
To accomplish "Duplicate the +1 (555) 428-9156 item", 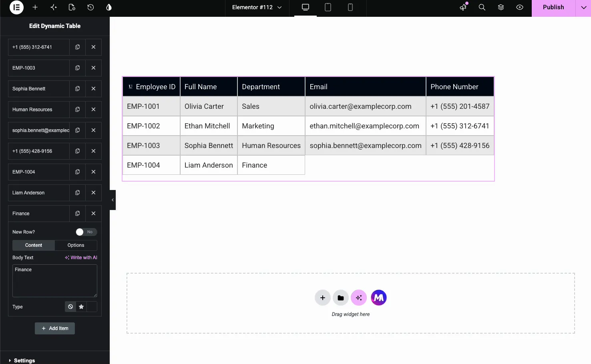I will click(77, 151).
